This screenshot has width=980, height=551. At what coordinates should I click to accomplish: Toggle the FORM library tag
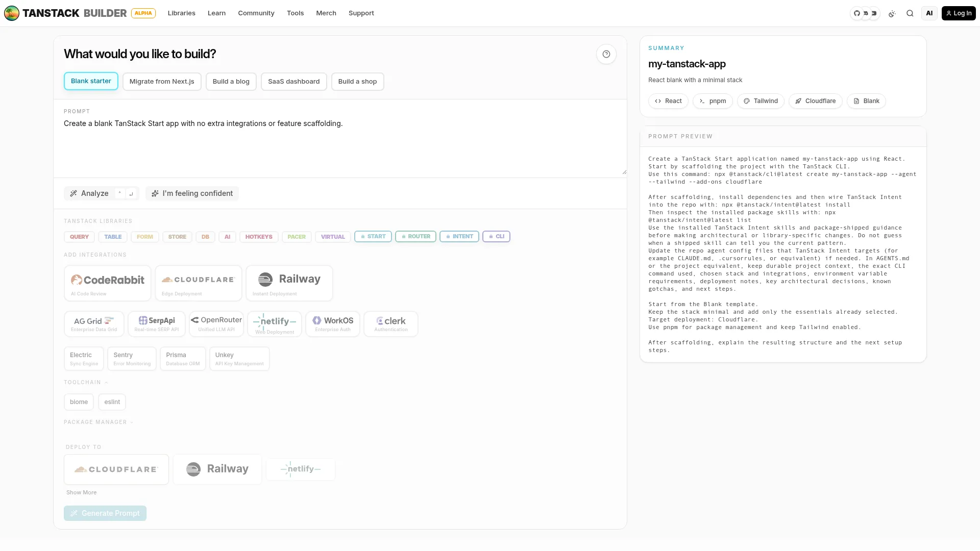145,237
